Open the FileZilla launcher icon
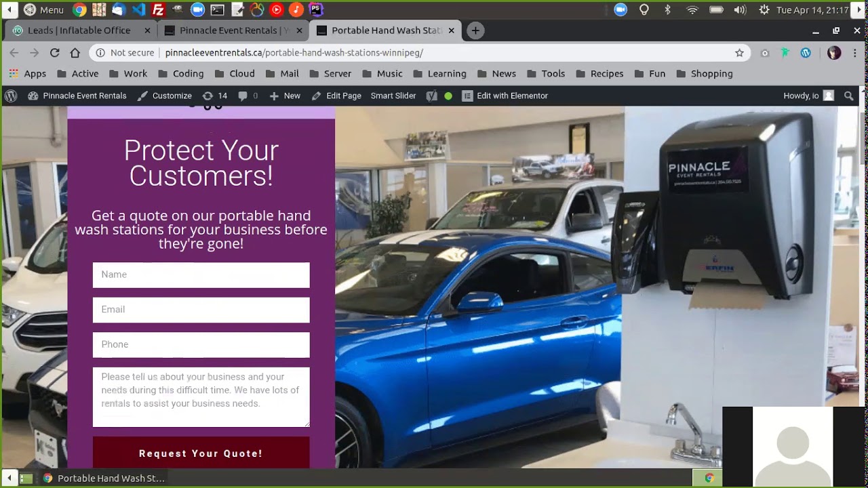Viewport: 868px width, 488px height. [158, 9]
